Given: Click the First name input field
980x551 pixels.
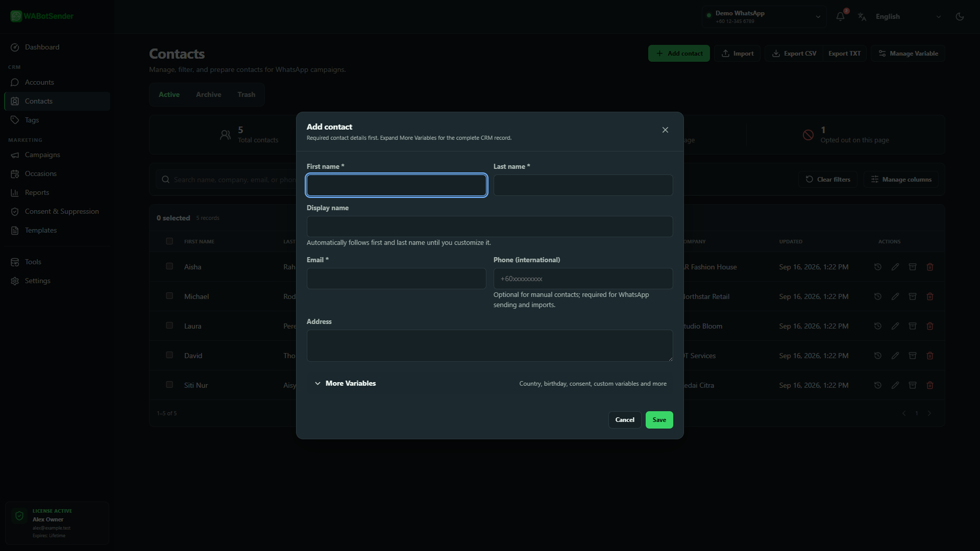Looking at the screenshot, I should (397, 185).
